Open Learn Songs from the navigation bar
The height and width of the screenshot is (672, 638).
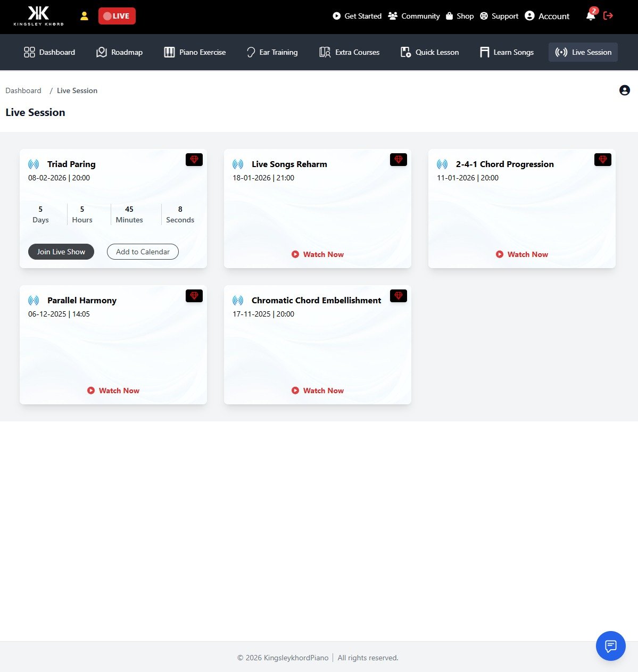pos(506,52)
